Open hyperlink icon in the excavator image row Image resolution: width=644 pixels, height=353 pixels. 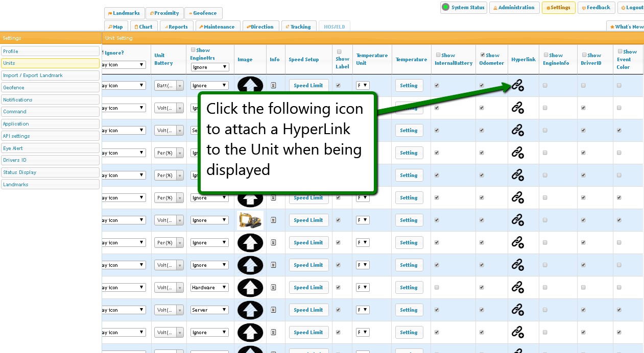click(518, 220)
